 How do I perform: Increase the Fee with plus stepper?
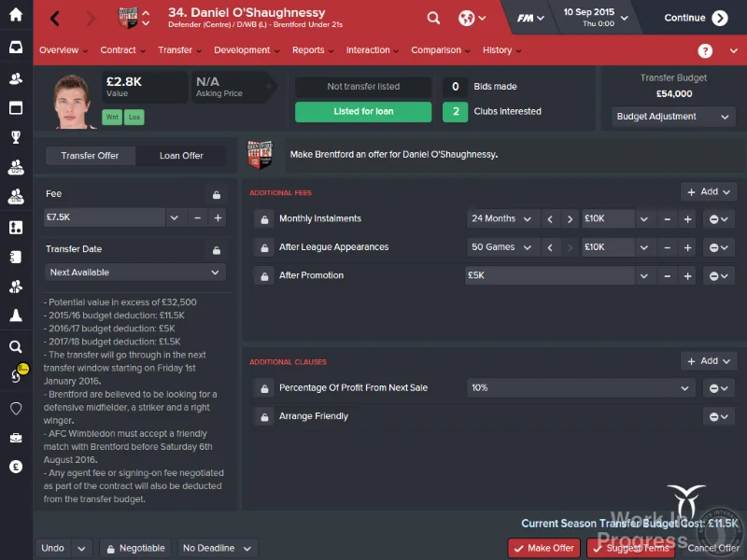218,217
